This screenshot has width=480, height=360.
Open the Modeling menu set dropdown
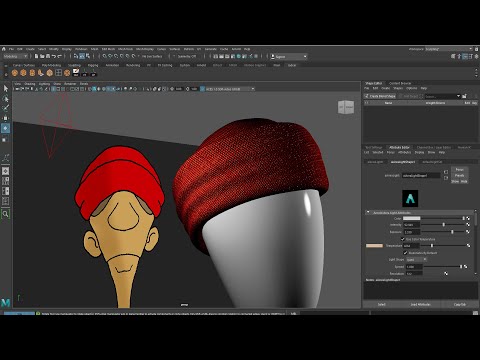pos(16,56)
